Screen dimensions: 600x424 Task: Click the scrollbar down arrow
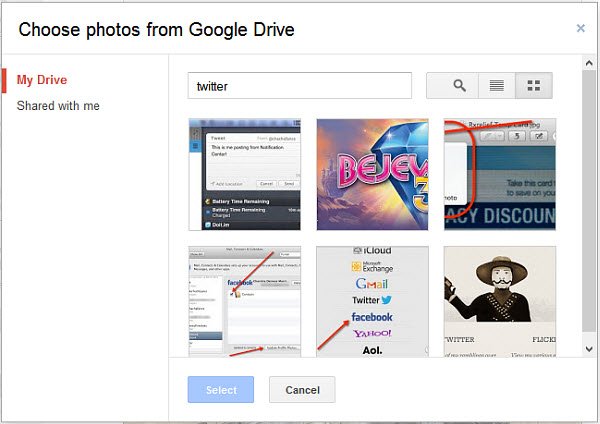tap(589, 349)
